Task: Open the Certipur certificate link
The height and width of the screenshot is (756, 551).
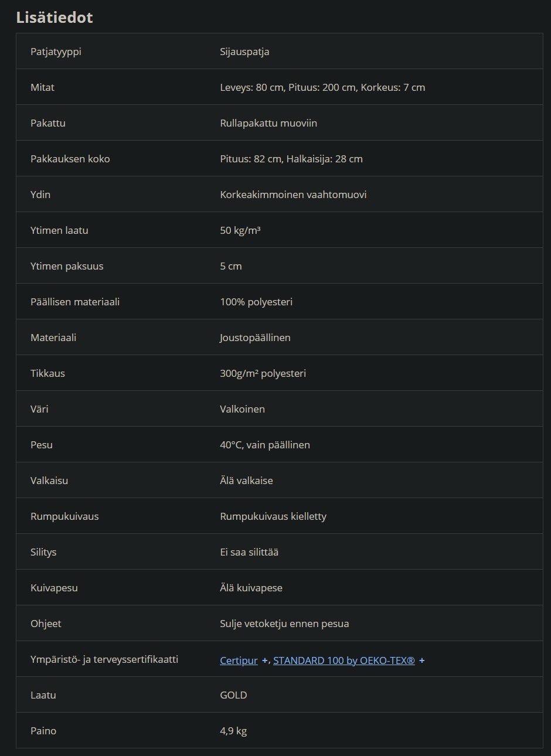Action: click(x=239, y=660)
